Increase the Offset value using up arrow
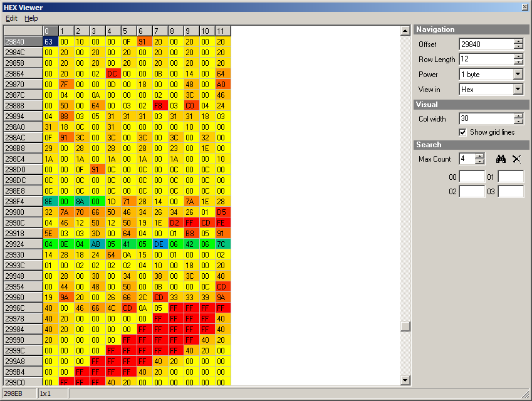Image resolution: width=532 pixels, height=401 pixels. pyautogui.click(x=518, y=42)
